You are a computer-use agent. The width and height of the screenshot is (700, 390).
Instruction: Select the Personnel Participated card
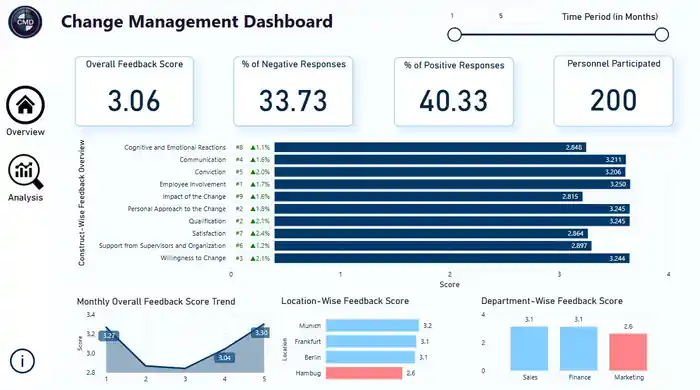click(613, 91)
